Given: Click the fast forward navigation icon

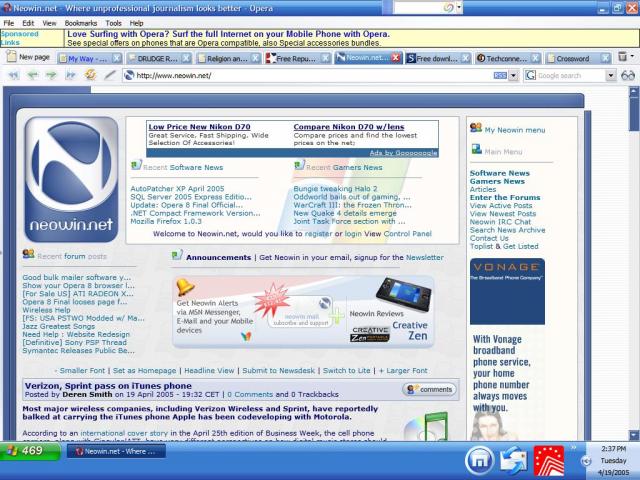Looking at the screenshot, I should (71, 75).
